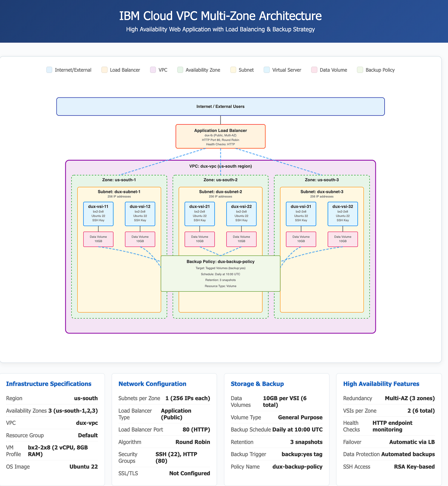Click the 'Zone: us-south-2' label
448x486 pixels.
point(220,180)
